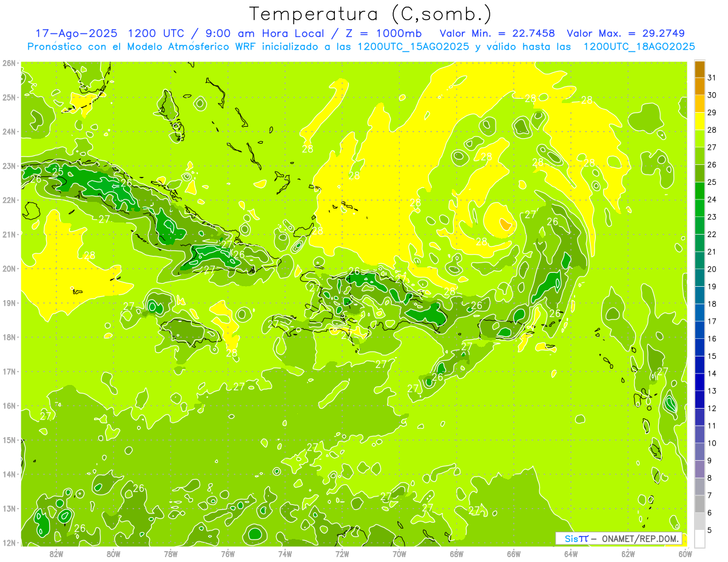
Task: Click the 19N latitude axis label
Action: coord(9,303)
